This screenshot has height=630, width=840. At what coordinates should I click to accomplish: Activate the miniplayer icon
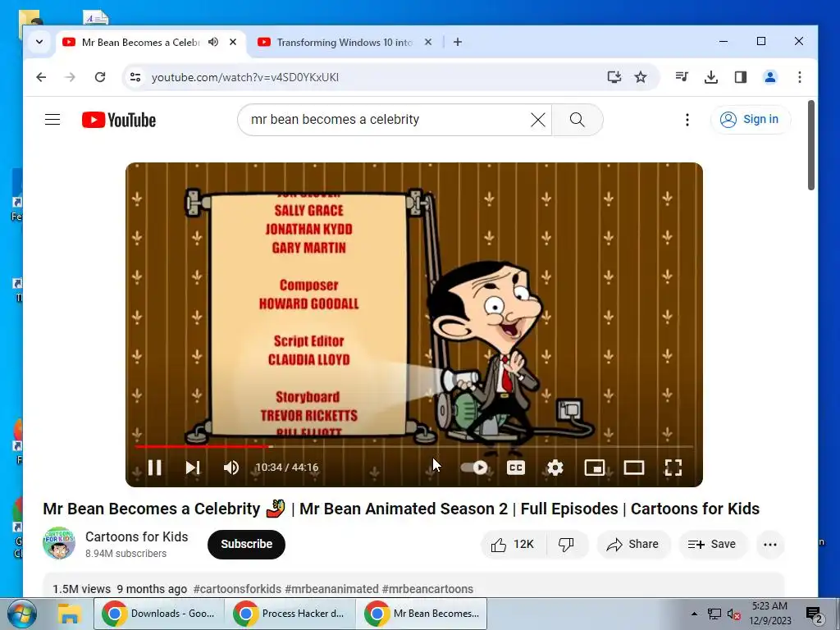coord(595,468)
